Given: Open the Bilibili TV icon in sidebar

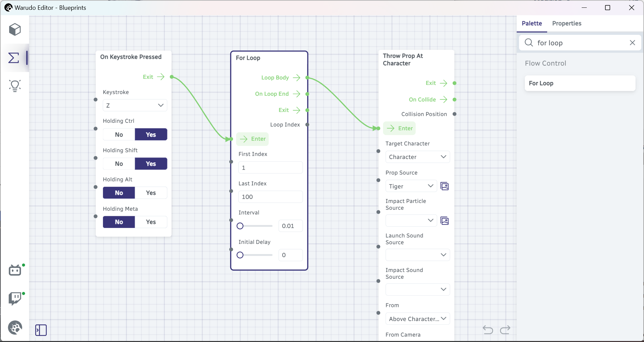Looking at the screenshot, I should [x=15, y=270].
